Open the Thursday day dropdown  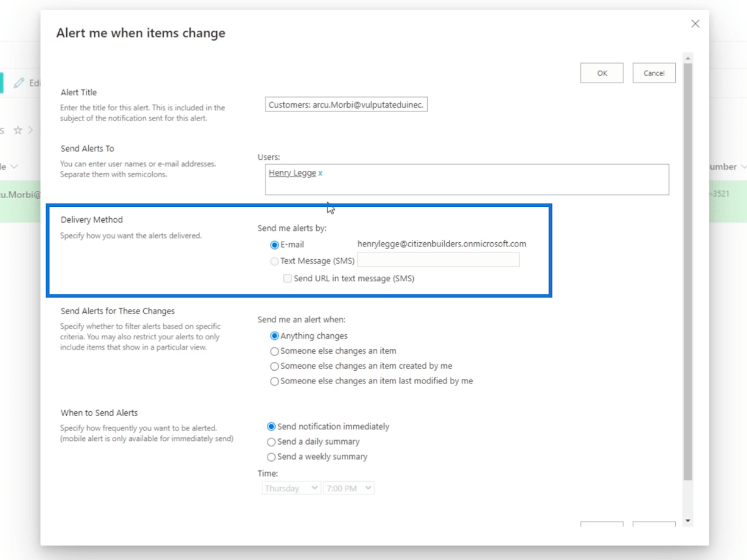(x=291, y=488)
